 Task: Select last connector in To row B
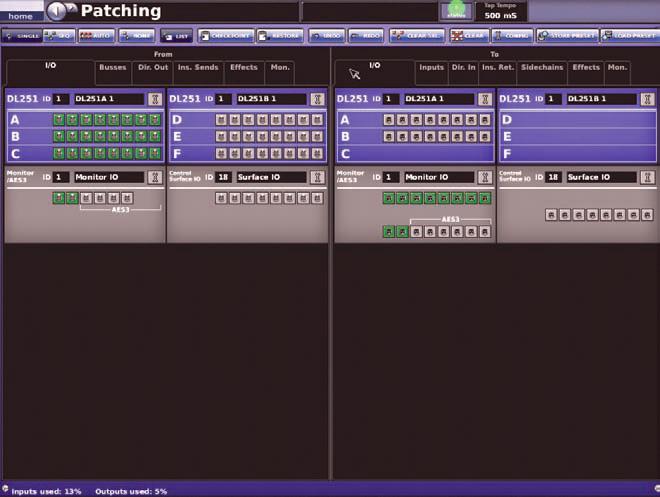point(485,136)
